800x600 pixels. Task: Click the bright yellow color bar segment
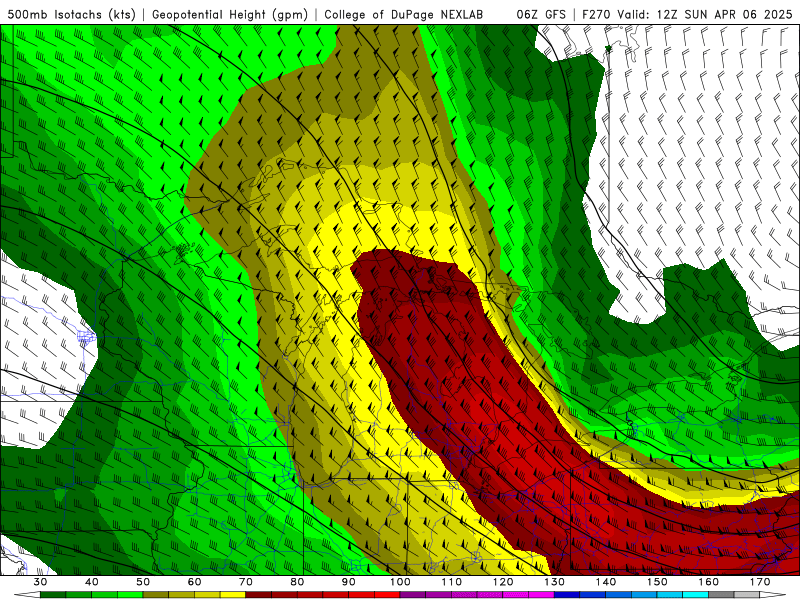tap(233, 596)
